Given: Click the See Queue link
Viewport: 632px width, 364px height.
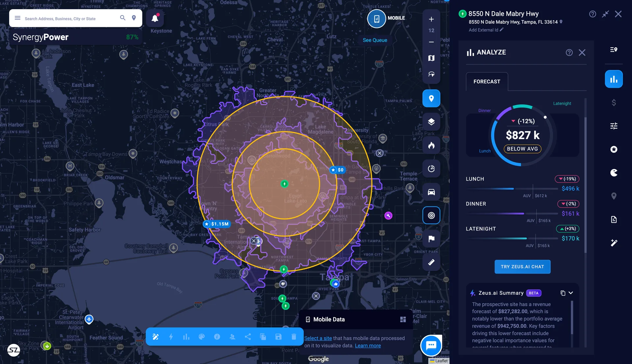Looking at the screenshot, I should (375, 40).
